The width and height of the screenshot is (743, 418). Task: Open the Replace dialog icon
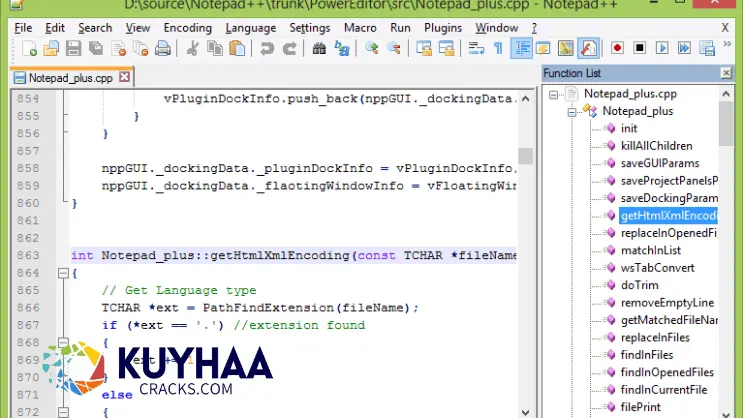point(342,48)
